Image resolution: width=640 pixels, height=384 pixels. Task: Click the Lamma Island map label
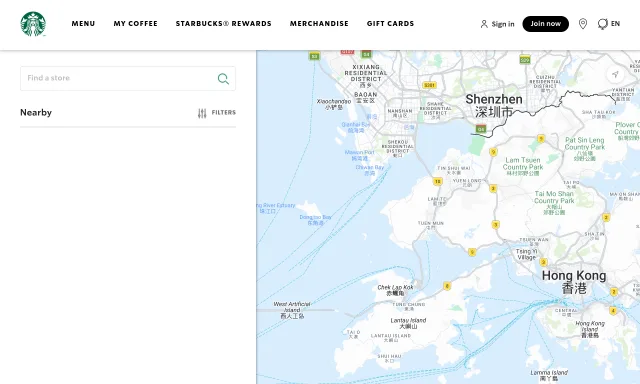click(x=549, y=375)
